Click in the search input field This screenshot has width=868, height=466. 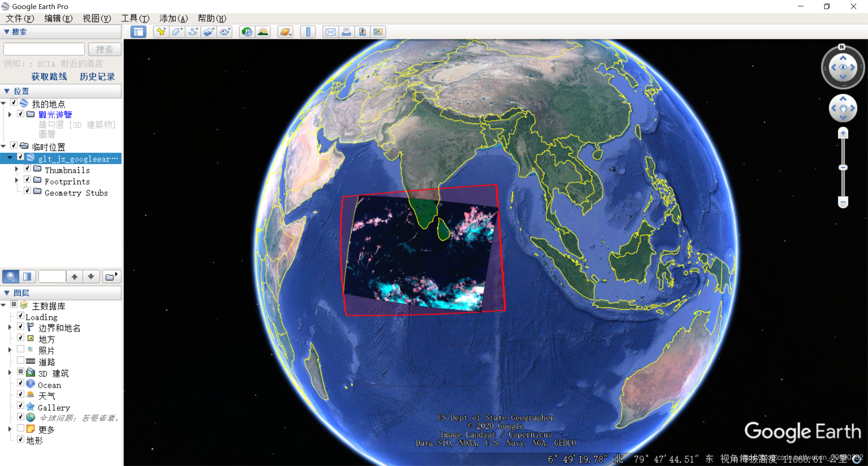pos(44,49)
